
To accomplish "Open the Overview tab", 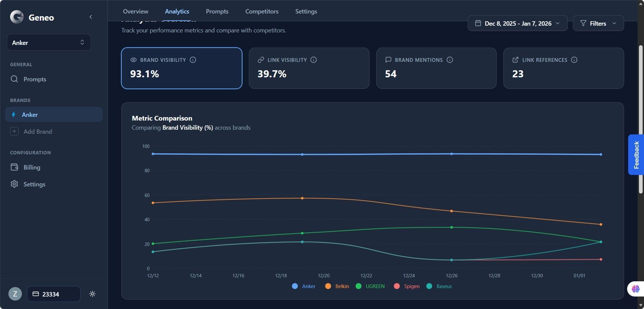I will tap(135, 11).
